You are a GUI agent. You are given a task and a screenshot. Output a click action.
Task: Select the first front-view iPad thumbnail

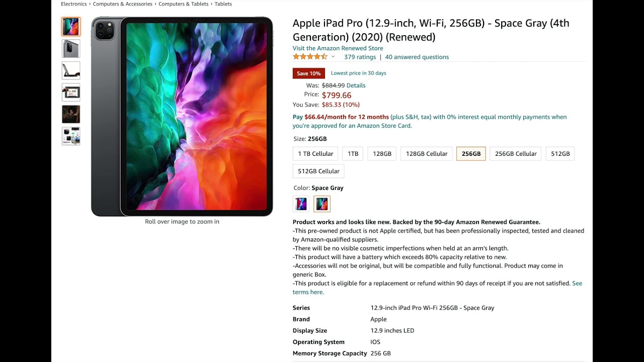(71, 27)
